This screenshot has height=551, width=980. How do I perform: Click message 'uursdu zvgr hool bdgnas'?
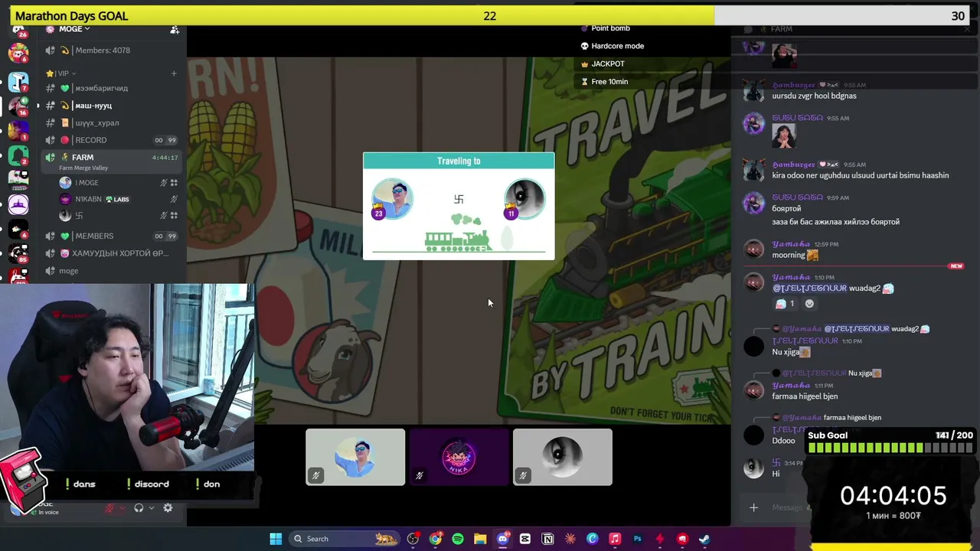(x=814, y=96)
